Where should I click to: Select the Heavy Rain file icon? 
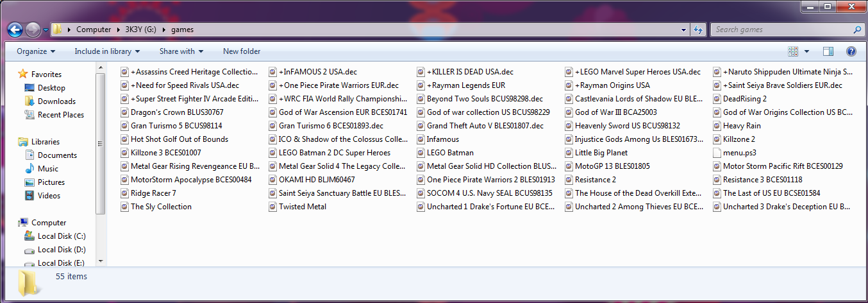(717, 126)
